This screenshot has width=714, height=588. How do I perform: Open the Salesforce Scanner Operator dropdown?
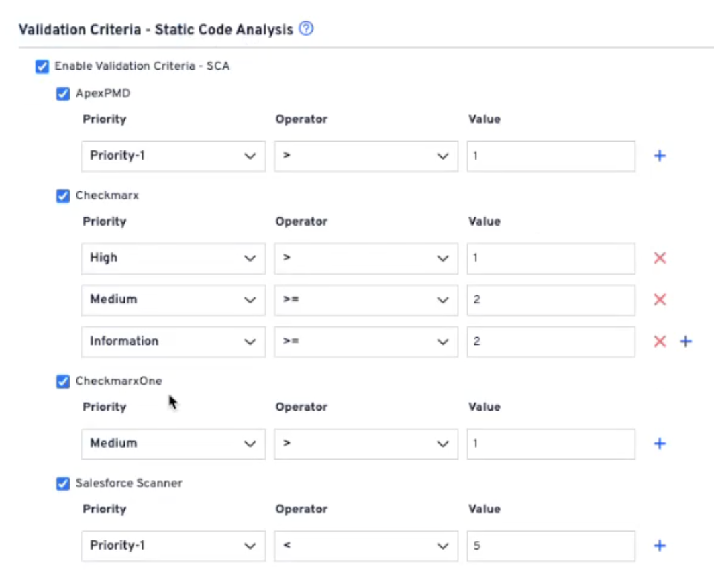click(366, 546)
